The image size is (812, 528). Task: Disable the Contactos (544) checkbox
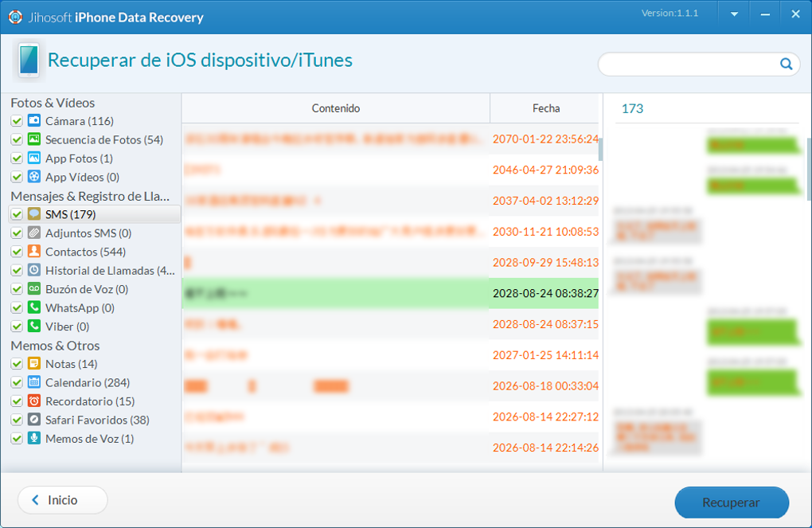[x=17, y=252]
